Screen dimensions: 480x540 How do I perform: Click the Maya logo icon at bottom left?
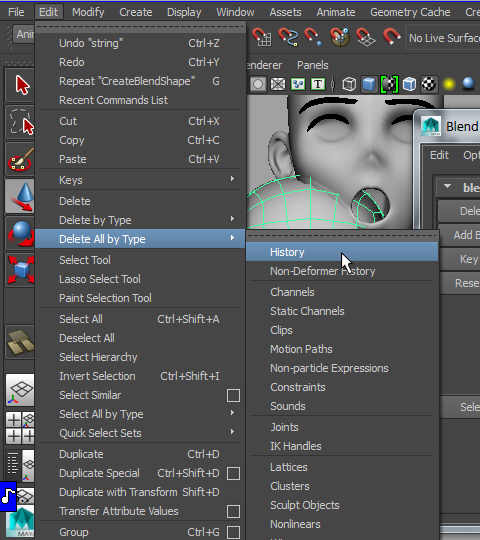coord(21,522)
